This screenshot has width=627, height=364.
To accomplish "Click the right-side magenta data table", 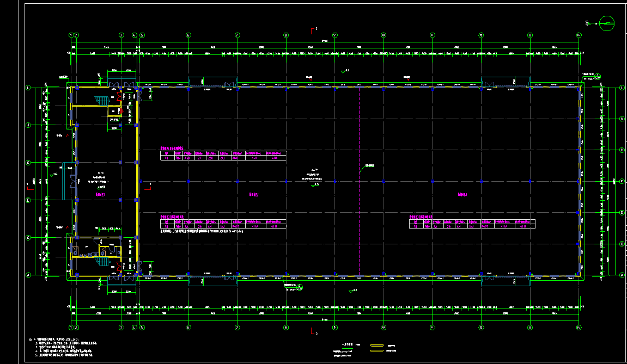I will [x=472, y=224].
